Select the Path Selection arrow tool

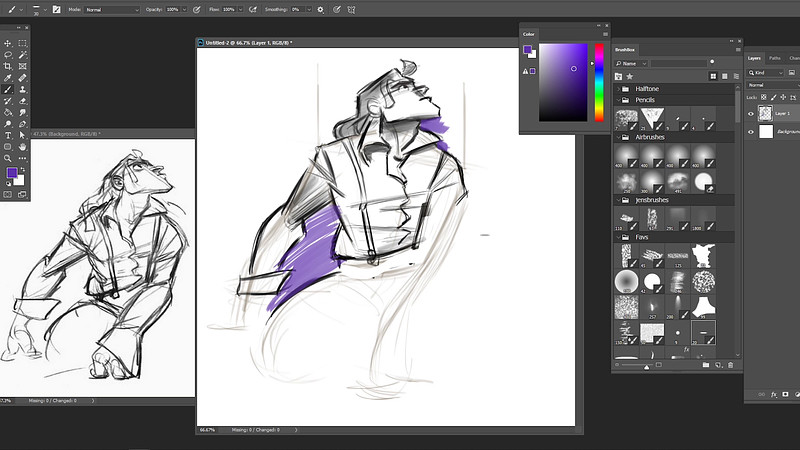click(x=22, y=136)
